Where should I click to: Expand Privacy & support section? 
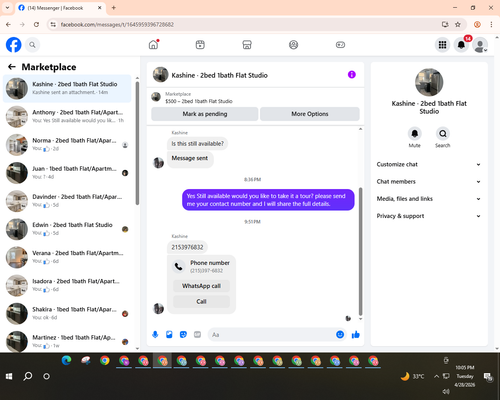pyautogui.click(x=429, y=216)
